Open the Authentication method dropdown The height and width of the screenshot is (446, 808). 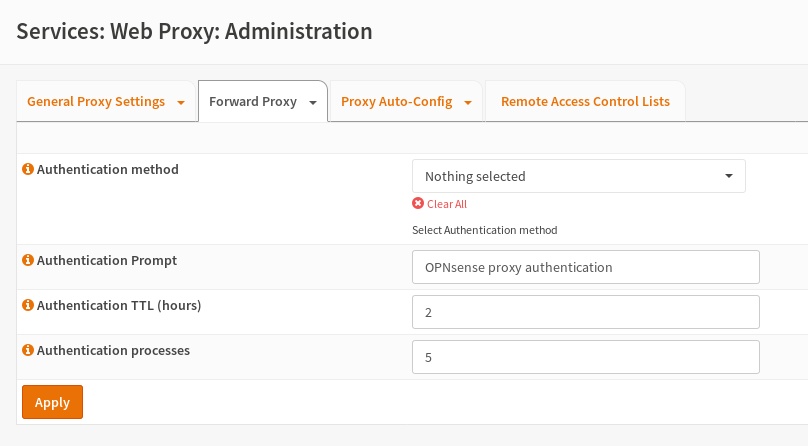578,176
